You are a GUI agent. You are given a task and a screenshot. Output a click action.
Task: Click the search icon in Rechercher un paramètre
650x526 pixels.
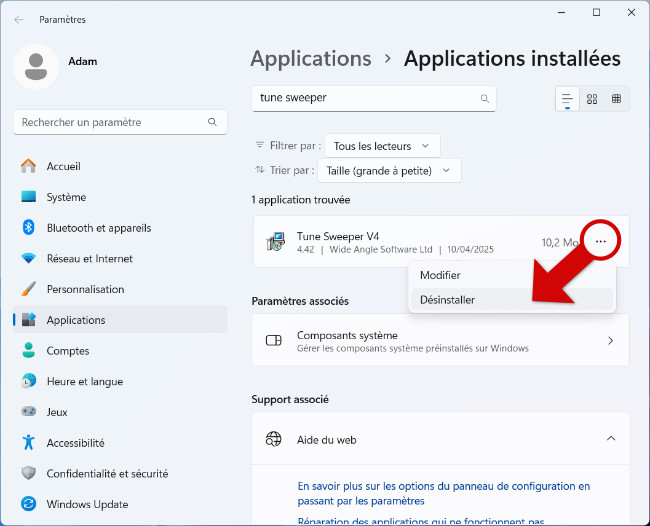[212, 122]
